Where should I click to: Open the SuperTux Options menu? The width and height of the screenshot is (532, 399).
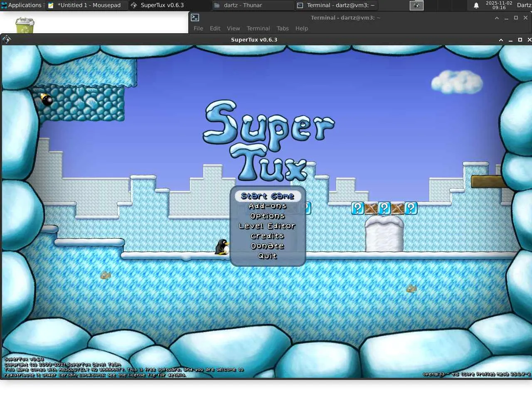(x=268, y=216)
